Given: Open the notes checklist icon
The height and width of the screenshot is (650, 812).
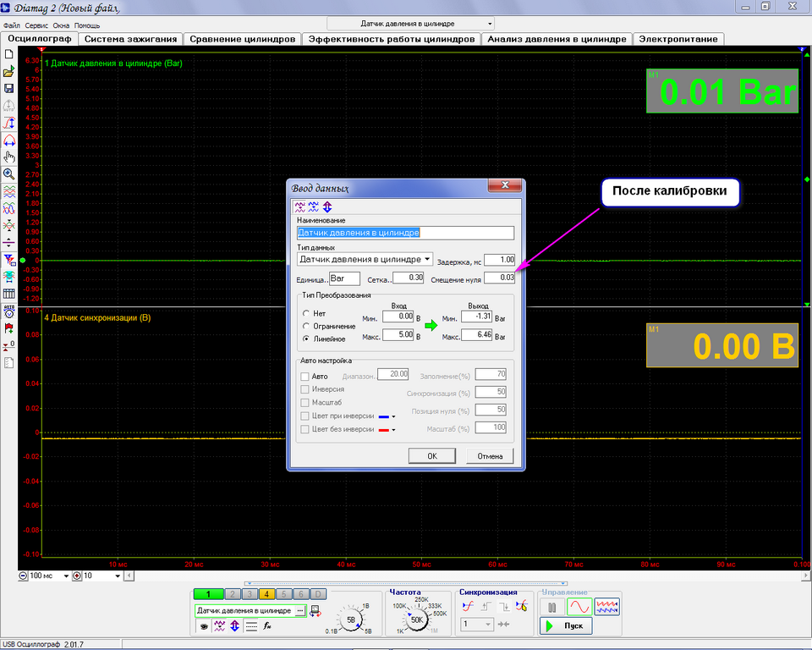Looking at the screenshot, I should tap(8, 363).
